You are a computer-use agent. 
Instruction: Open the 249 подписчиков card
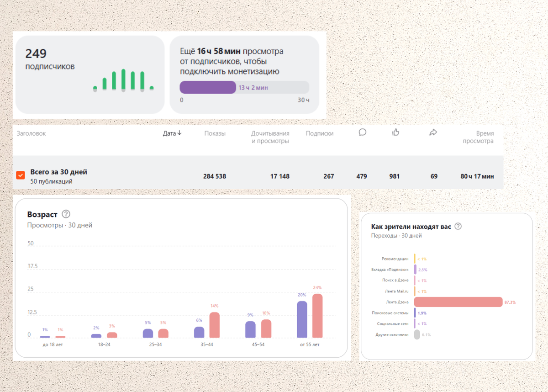[x=90, y=74]
